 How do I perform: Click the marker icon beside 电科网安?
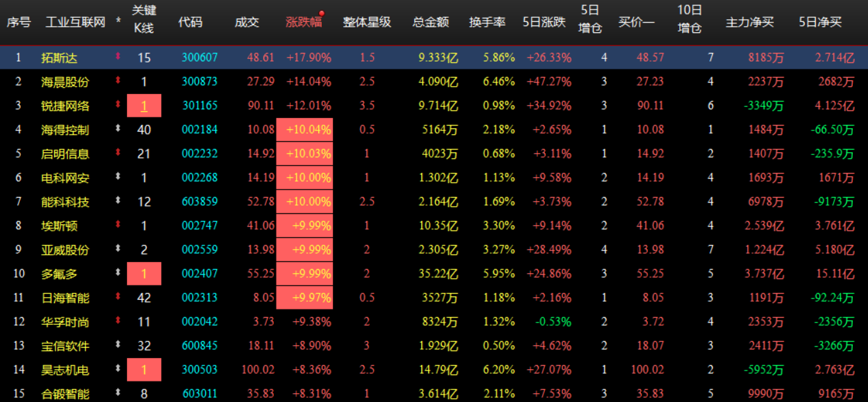click(x=118, y=178)
